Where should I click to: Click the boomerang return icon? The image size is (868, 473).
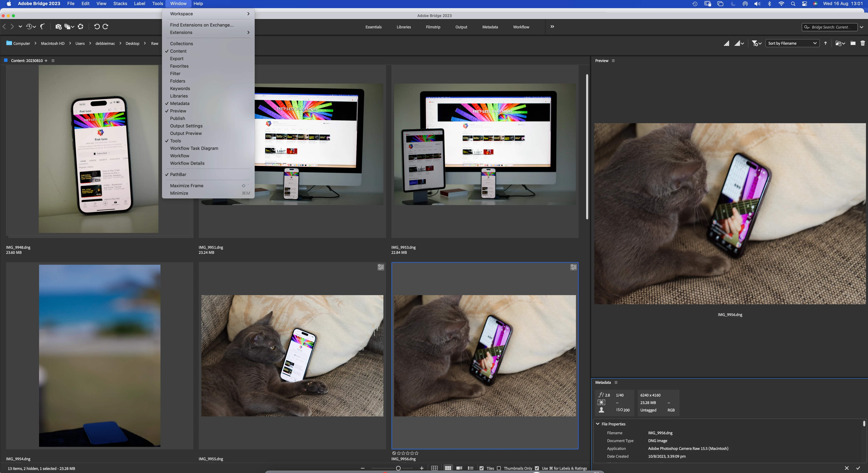click(x=42, y=27)
